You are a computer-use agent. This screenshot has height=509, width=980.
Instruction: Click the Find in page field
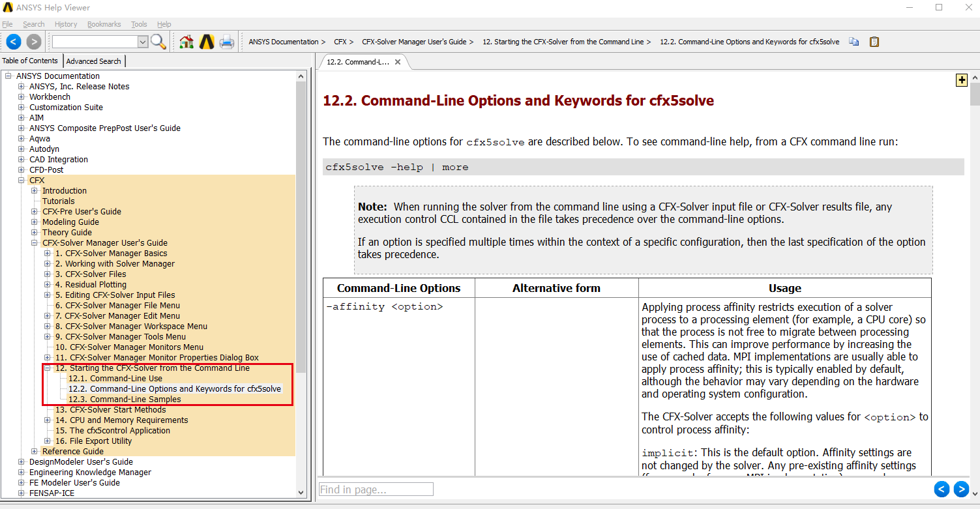pos(376,489)
